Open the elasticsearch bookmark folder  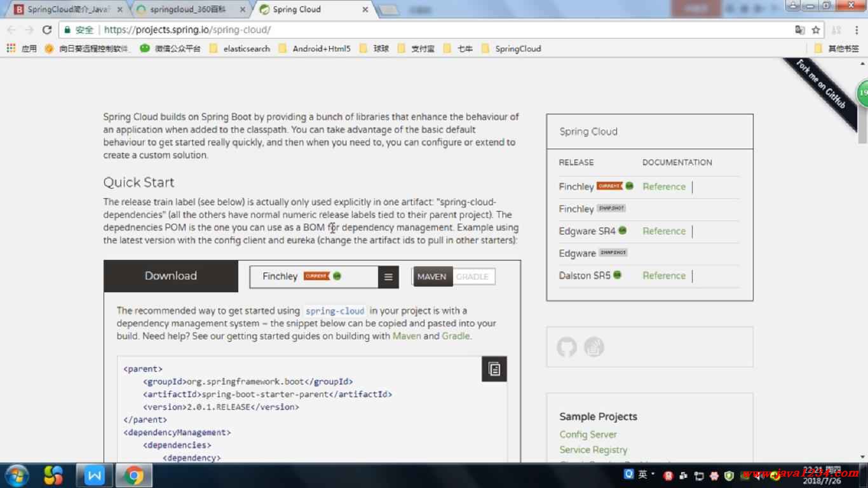240,48
